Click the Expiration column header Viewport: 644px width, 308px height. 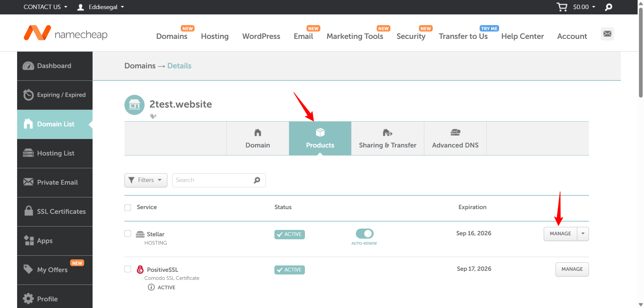pyautogui.click(x=472, y=207)
